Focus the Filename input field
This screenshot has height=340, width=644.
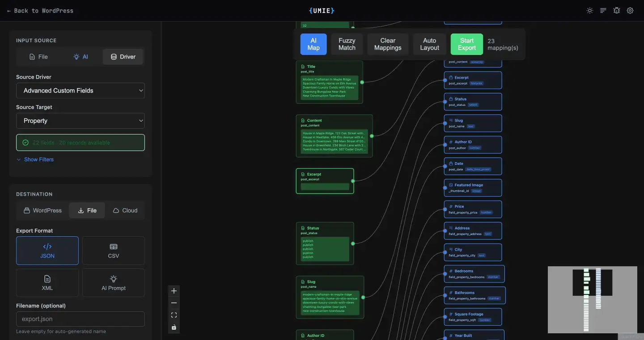80,319
